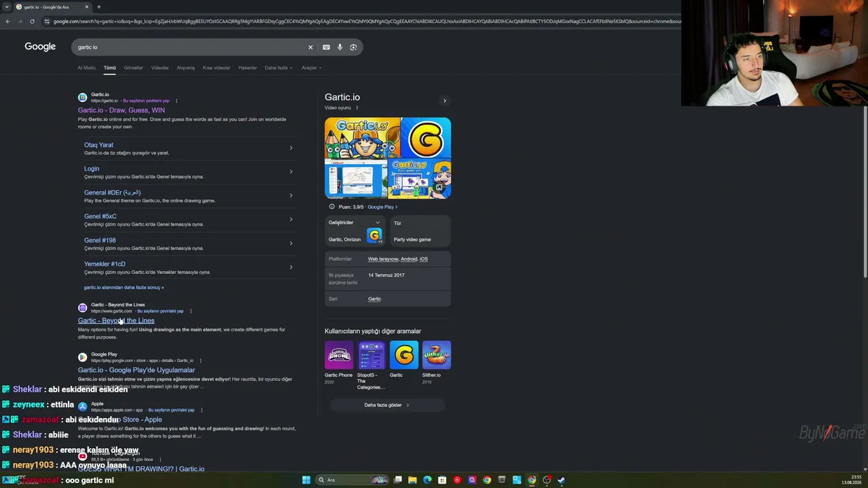Open the Login sitelink

[x=92, y=169]
